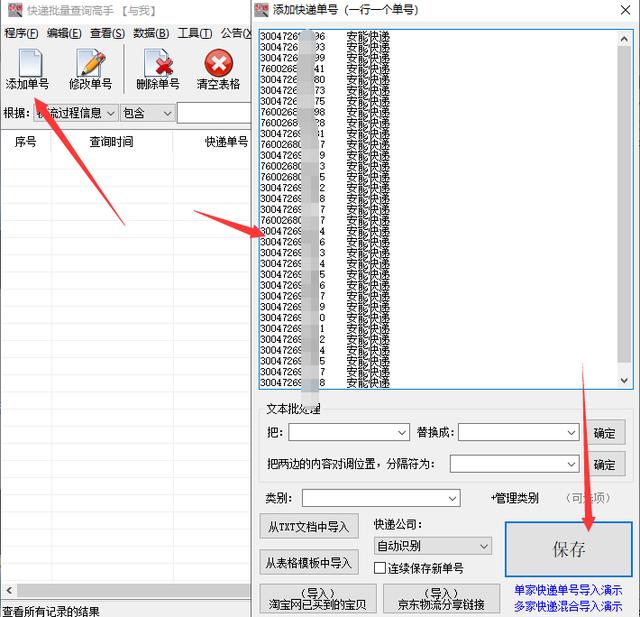Open the 编辑(E) menu
640x617 pixels.
click(64, 33)
